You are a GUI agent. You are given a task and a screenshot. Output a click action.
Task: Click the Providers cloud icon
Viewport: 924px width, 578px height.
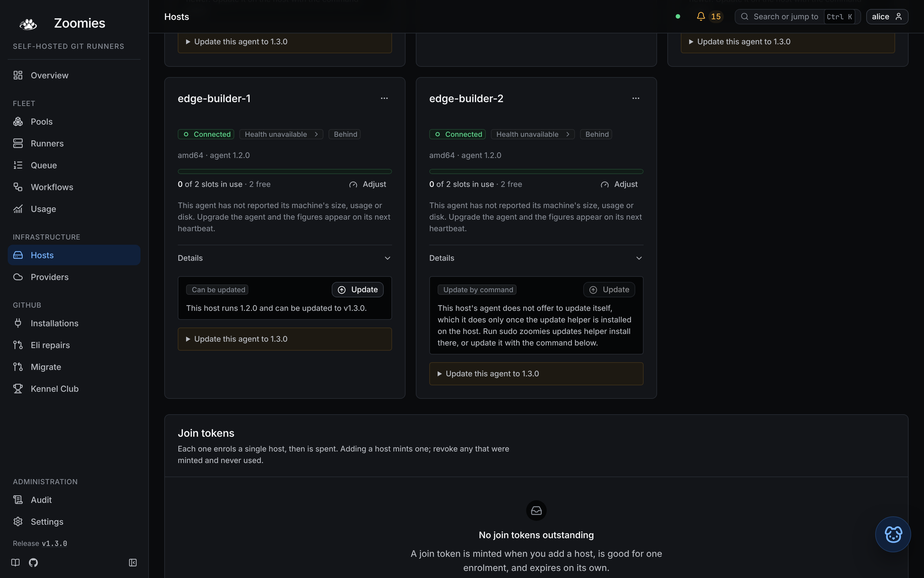18,277
